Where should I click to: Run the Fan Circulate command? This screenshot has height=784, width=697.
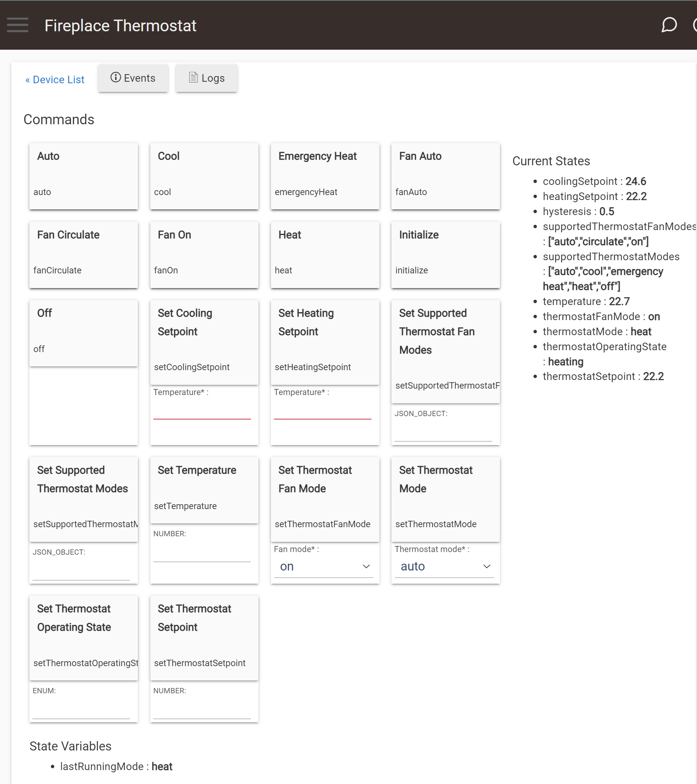pyautogui.click(x=84, y=255)
